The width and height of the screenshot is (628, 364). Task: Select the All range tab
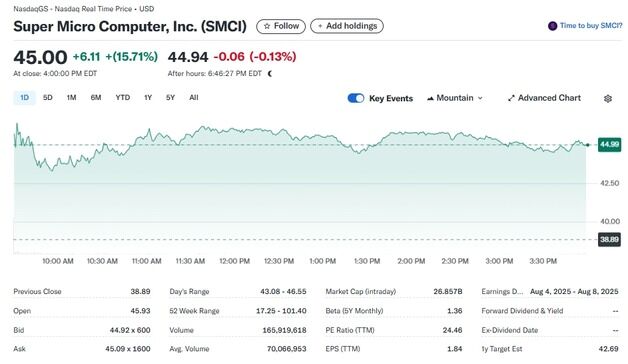tap(194, 98)
